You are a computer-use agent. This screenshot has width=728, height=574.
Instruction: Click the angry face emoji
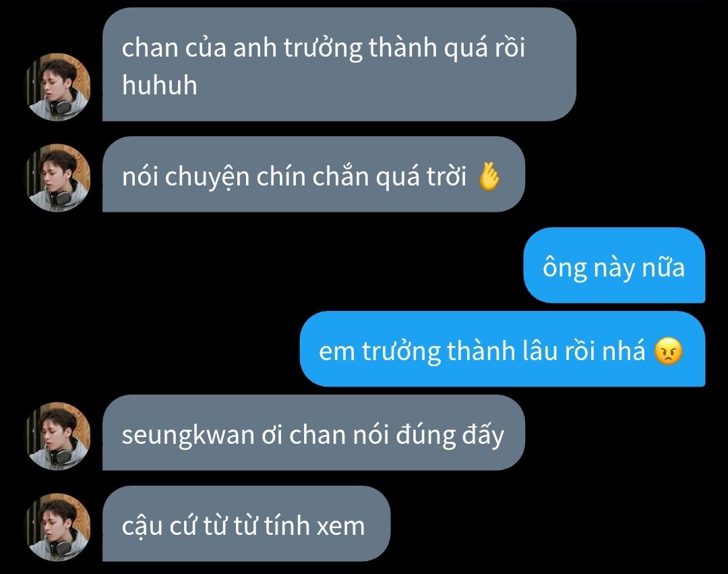pos(668,351)
